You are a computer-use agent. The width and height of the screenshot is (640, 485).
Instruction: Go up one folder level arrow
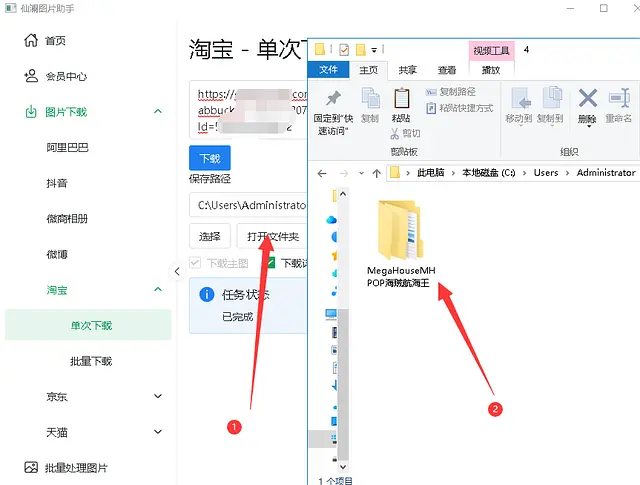376,174
